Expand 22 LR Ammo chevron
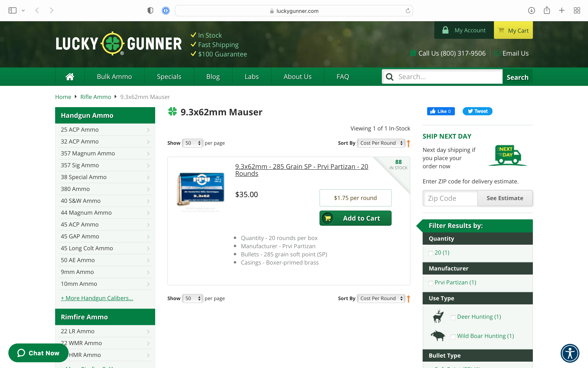 pyautogui.click(x=148, y=332)
